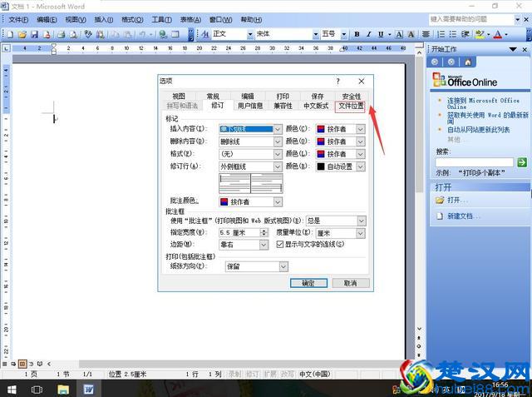The width and height of the screenshot is (532, 397).
Task: Click the Open folder toolbar icon
Action: [x=22, y=34]
